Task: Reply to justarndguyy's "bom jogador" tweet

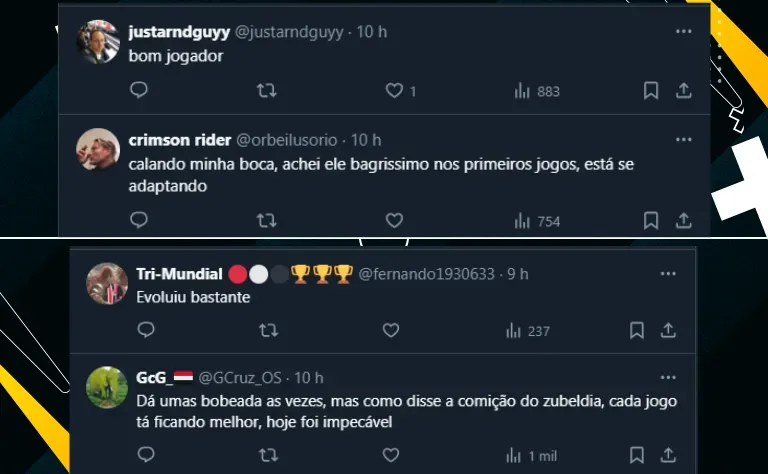Action: click(139, 91)
